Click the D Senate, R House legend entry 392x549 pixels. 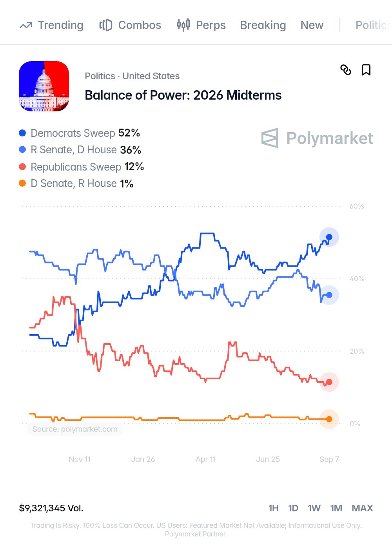click(x=76, y=184)
